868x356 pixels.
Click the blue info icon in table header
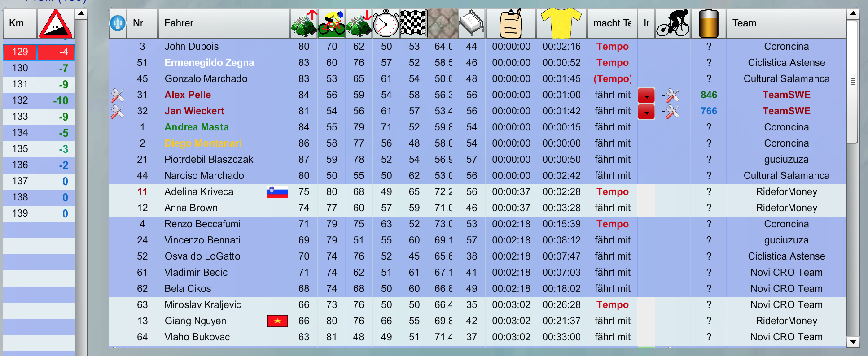pyautogui.click(x=118, y=23)
